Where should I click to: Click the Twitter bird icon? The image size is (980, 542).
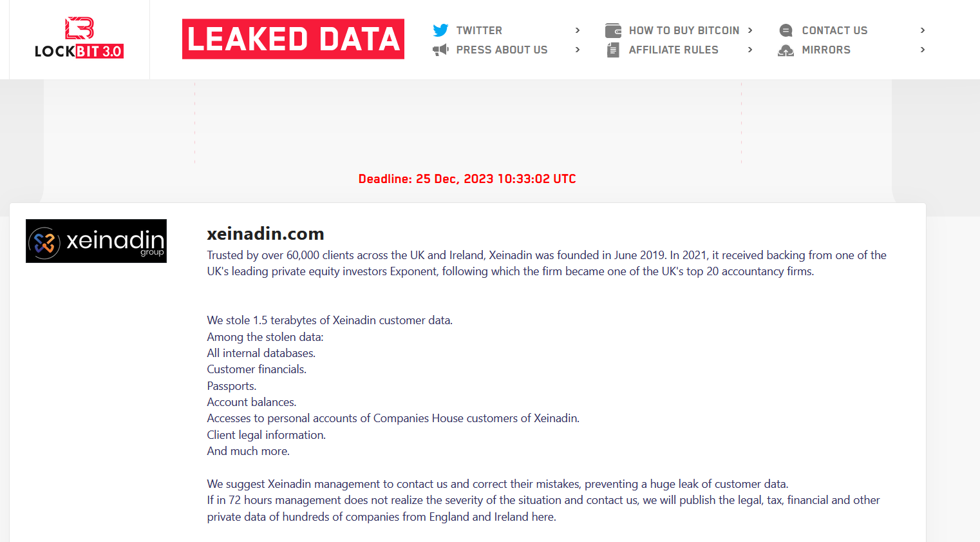coord(440,30)
